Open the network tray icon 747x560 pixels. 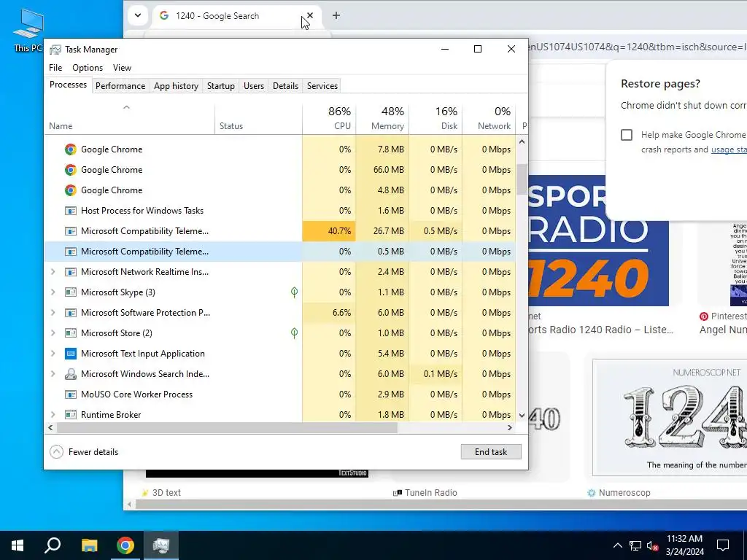635,545
